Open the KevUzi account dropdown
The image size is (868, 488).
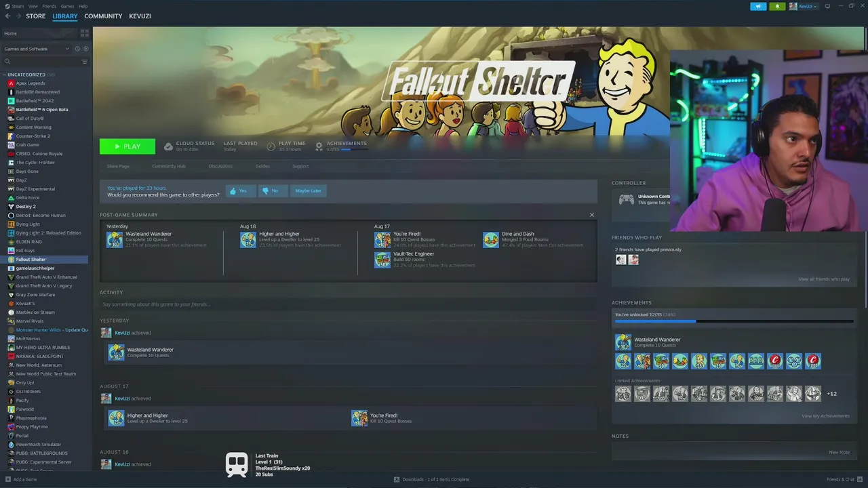[x=804, y=6]
